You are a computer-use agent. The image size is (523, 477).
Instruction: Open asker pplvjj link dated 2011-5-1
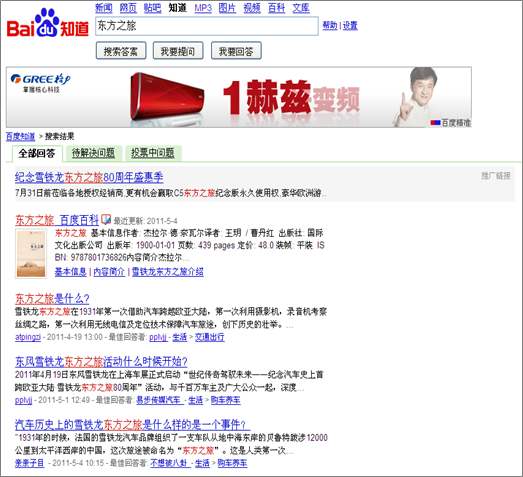23,400
